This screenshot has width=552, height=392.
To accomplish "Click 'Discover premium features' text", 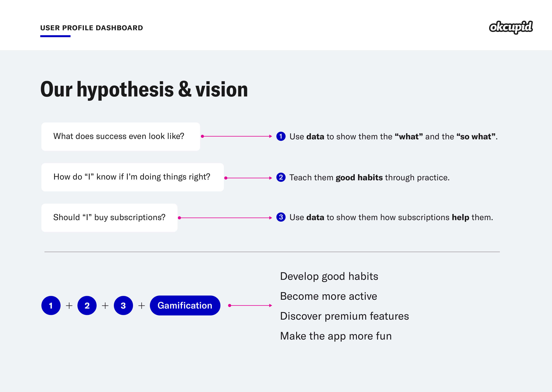I will (x=344, y=316).
